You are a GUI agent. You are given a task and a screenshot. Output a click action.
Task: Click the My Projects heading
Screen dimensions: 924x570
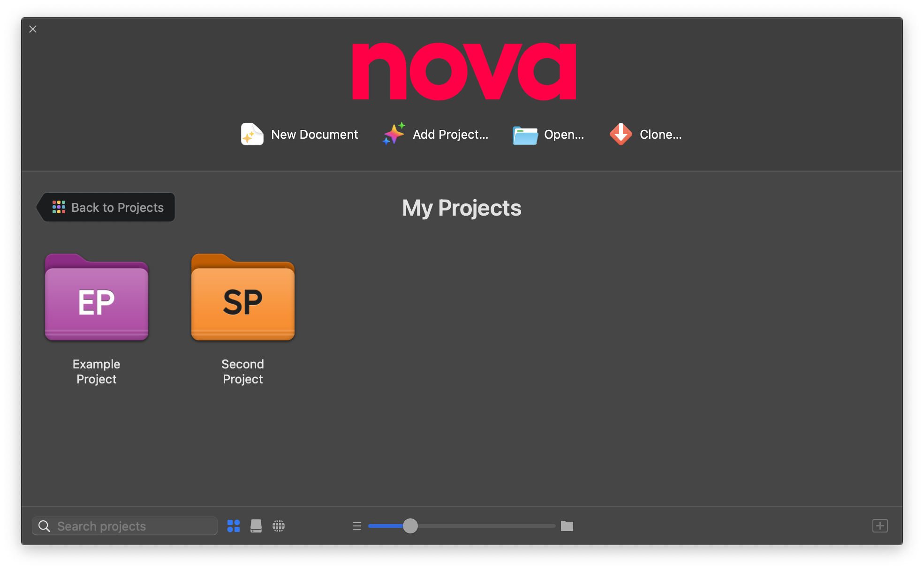[462, 208]
